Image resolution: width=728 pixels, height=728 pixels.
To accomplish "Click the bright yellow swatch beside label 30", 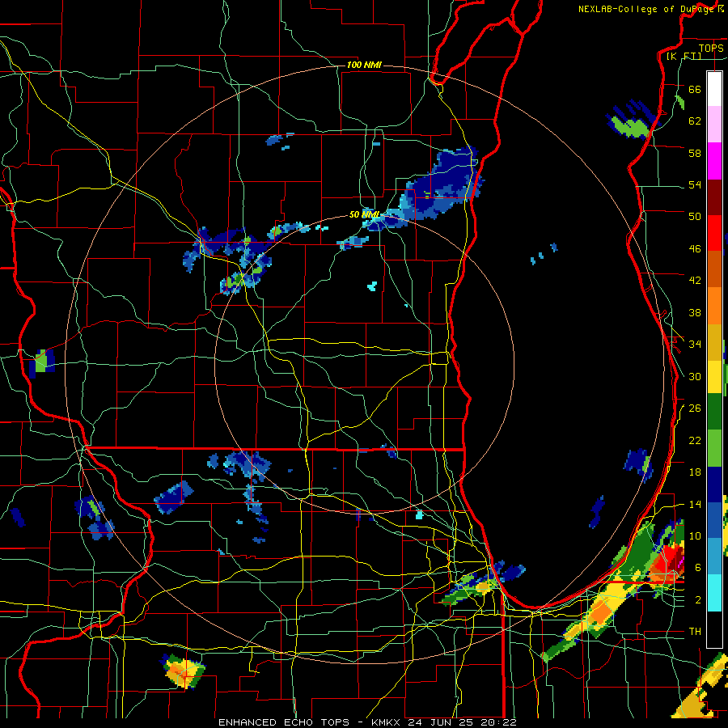I will pyautogui.click(x=714, y=377).
